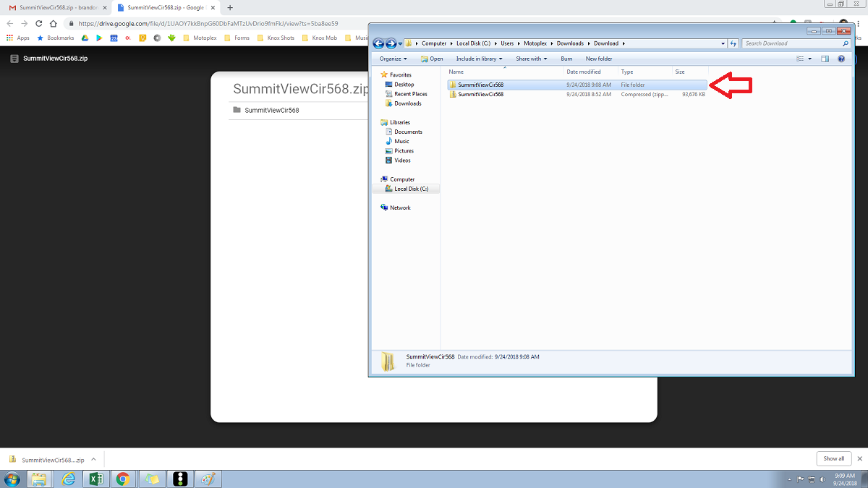Launch Excel from the taskbar
This screenshot has height=488, width=868.
pyautogui.click(x=95, y=479)
